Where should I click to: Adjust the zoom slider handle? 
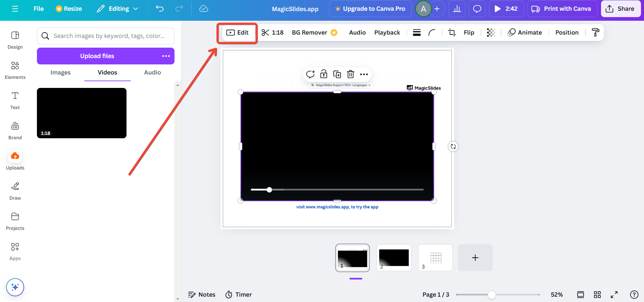click(492, 295)
